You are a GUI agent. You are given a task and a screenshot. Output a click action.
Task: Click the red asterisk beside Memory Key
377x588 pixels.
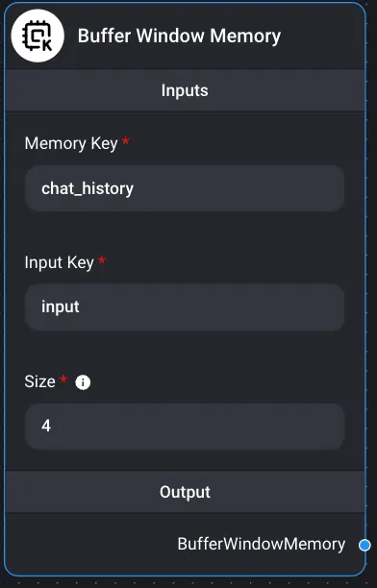click(x=126, y=141)
